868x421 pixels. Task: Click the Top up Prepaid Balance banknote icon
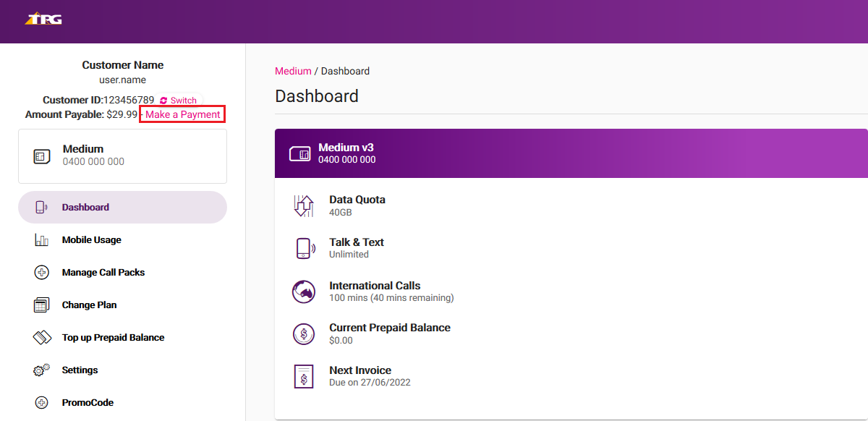click(41, 337)
